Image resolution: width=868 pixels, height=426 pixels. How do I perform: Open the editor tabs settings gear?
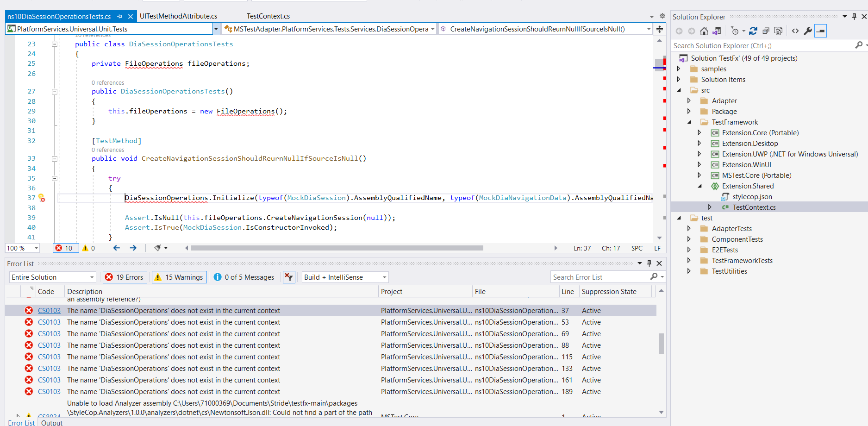(662, 16)
